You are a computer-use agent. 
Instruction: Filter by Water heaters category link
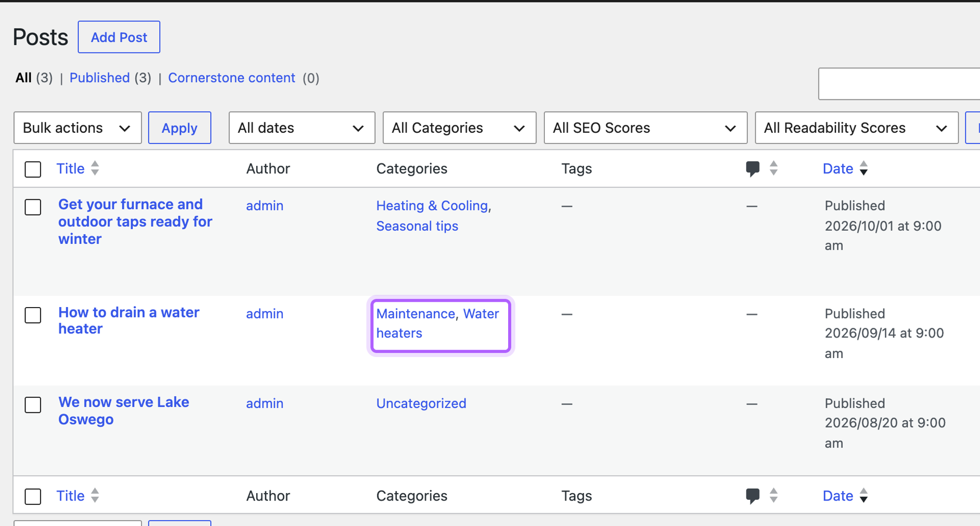pos(438,323)
